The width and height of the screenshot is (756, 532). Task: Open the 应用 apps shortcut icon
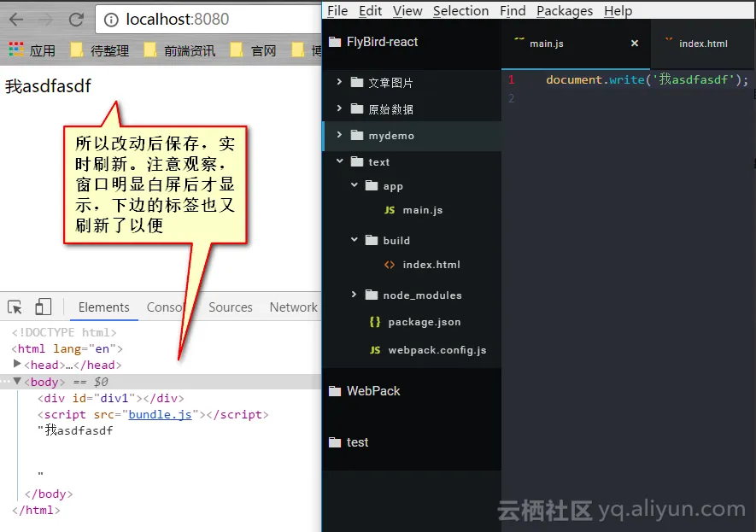16,50
